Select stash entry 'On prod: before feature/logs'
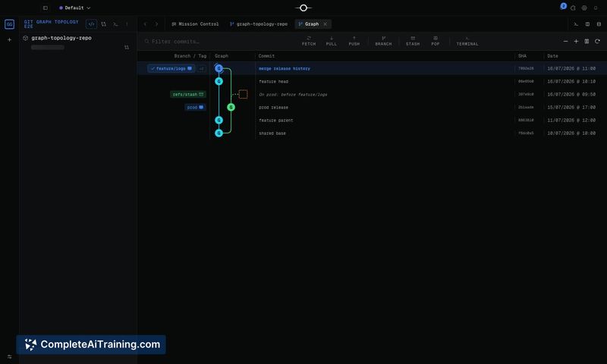The height and width of the screenshot is (364, 607). click(293, 94)
